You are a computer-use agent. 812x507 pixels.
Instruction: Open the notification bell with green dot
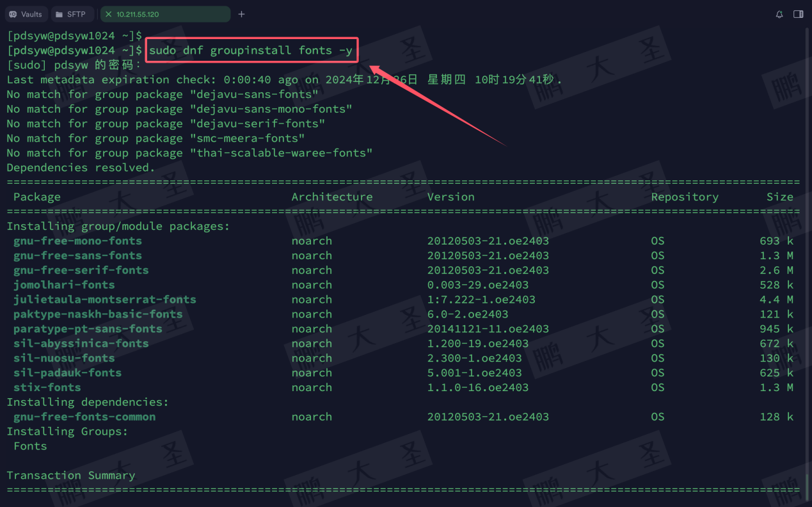pyautogui.click(x=779, y=13)
